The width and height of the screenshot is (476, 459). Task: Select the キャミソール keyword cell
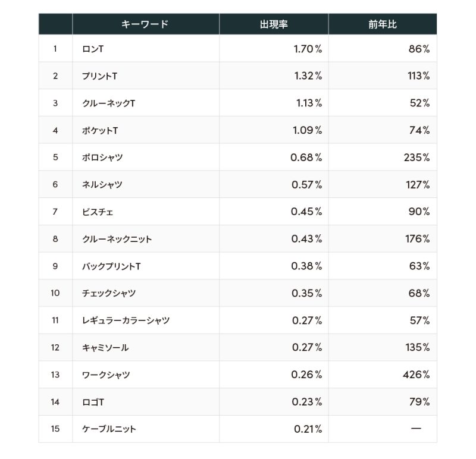[105, 348]
